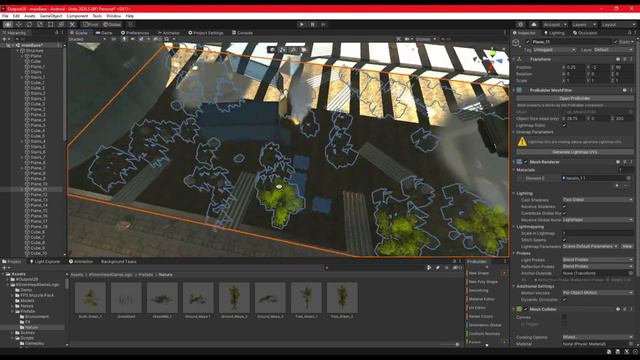Image resolution: width=640 pixels, height=360 pixels.
Task: Click the ProBuilder Material Editor button
Action: pos(481,299)
